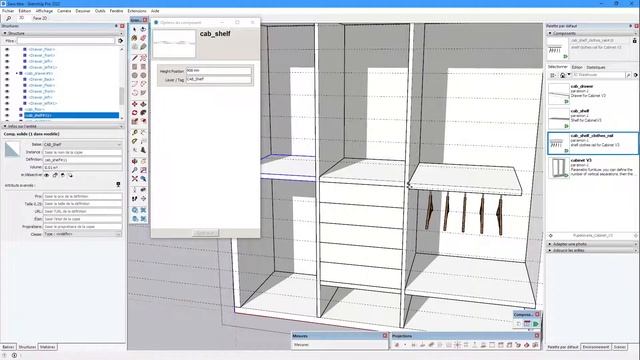Toggle visibility eye of Drawer_Back row
This screenshot has height=360, width=640.
point(7,79)
